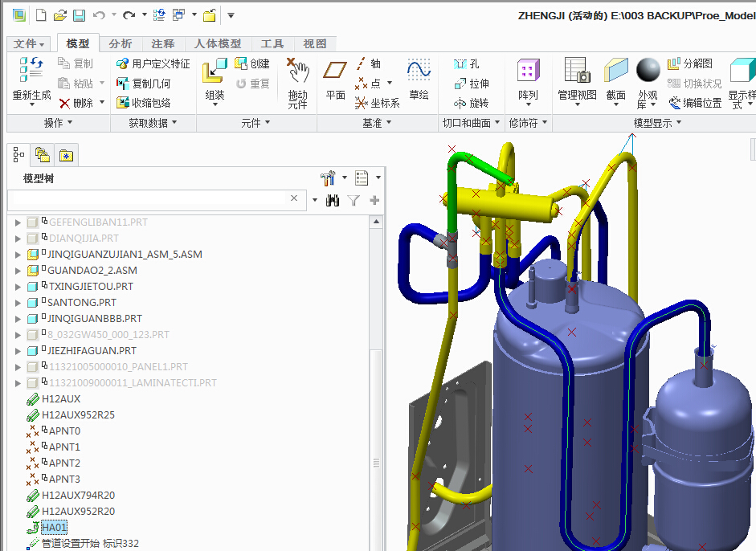
Task: Click the filter funnel icon in model tree
Action: tap(353, 200)
